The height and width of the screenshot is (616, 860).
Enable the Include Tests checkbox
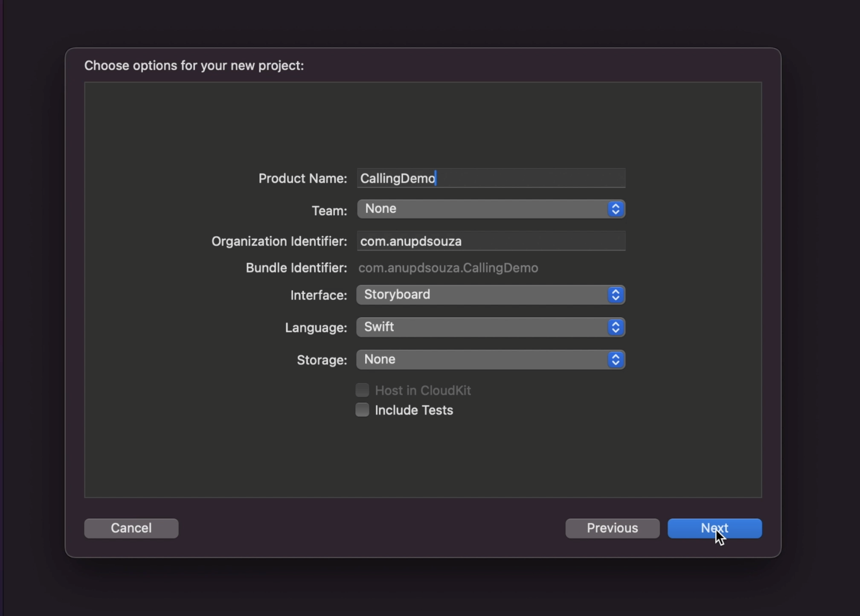point(362,410)
